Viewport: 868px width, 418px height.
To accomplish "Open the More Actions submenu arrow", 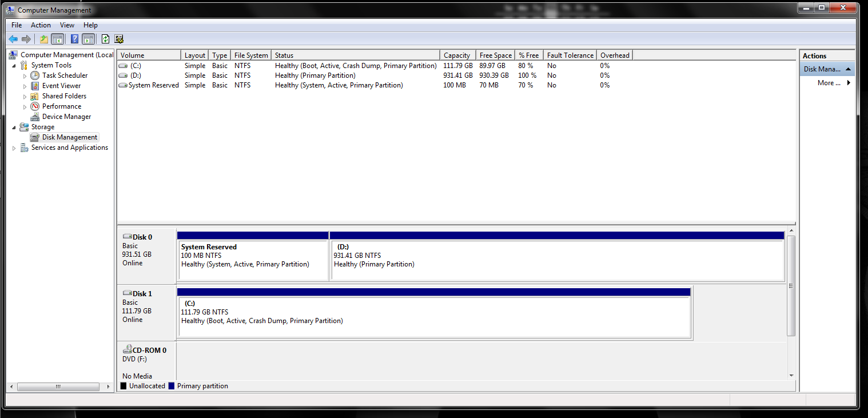I will click(849, 83).
